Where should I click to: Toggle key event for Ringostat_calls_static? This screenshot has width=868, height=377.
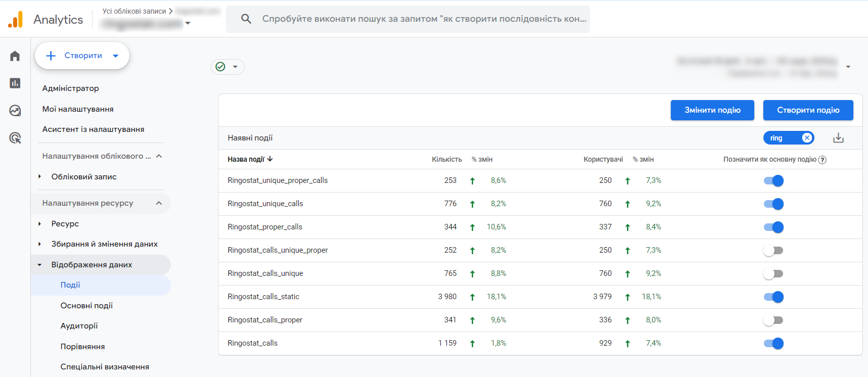[773, 297]
